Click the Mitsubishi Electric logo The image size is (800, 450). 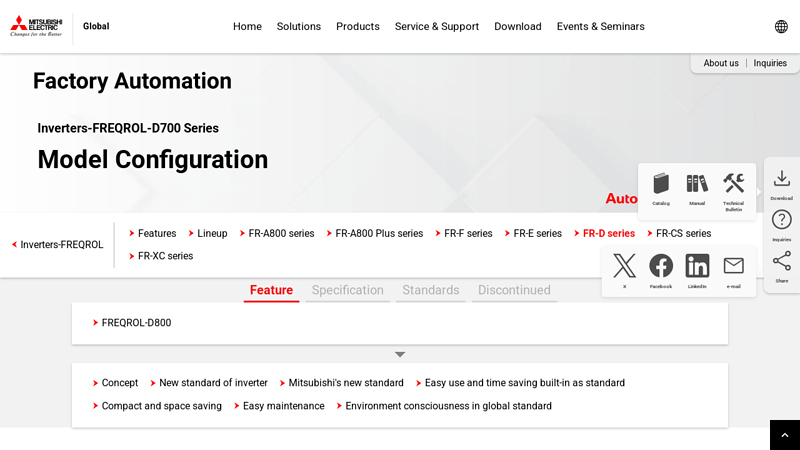point(36,26)
